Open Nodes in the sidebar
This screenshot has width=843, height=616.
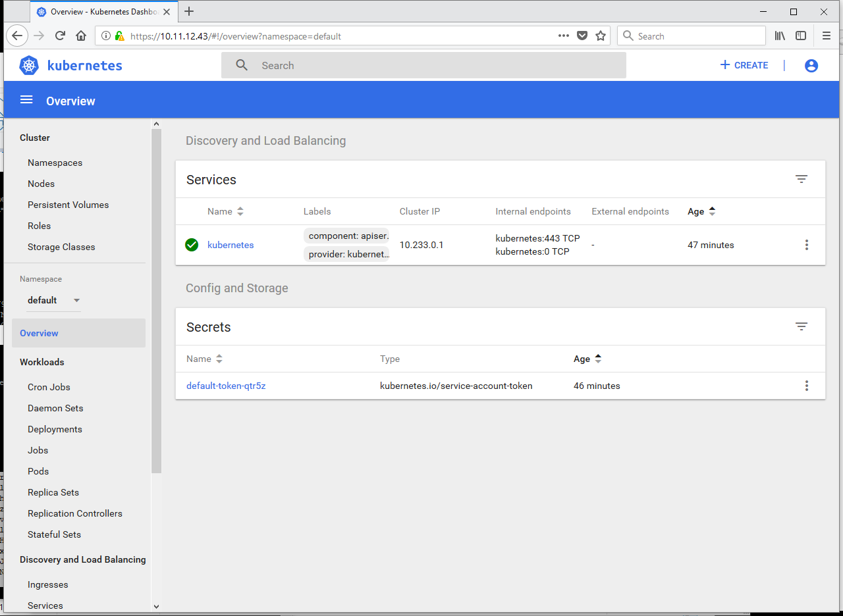pos(41,184)
